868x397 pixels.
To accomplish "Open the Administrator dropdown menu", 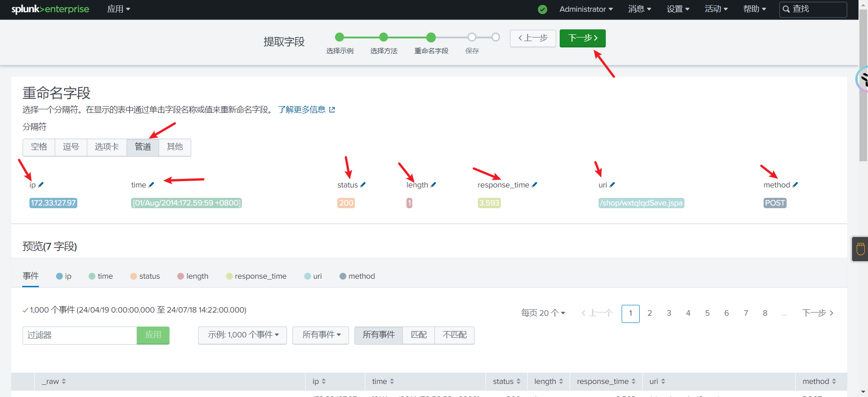I will [x=586, y=9].
